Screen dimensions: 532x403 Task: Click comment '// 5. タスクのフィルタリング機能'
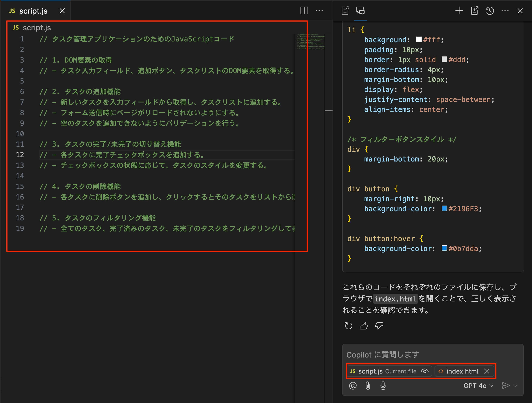tap(97, 218)
